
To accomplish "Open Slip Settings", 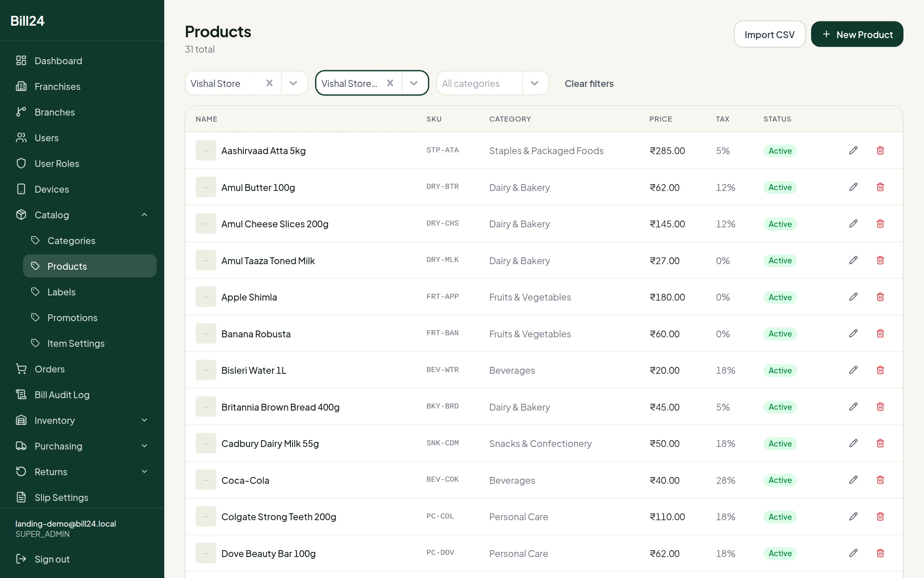I will [82, 498].
